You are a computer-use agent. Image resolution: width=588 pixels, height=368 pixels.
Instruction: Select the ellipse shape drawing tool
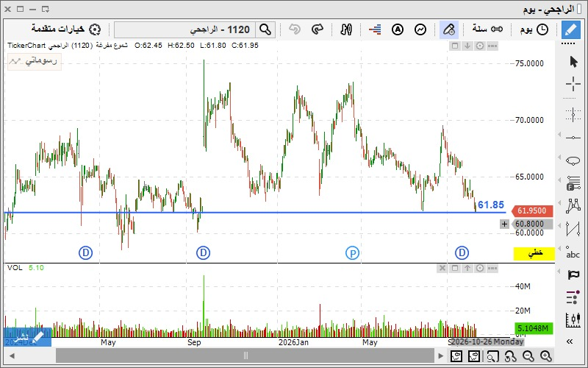click(x=573, y=160)
